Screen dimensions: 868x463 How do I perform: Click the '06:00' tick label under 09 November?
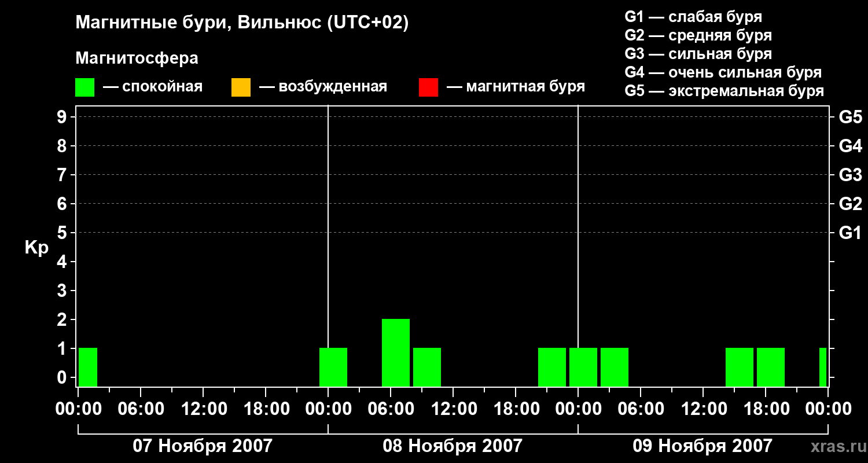641,409
